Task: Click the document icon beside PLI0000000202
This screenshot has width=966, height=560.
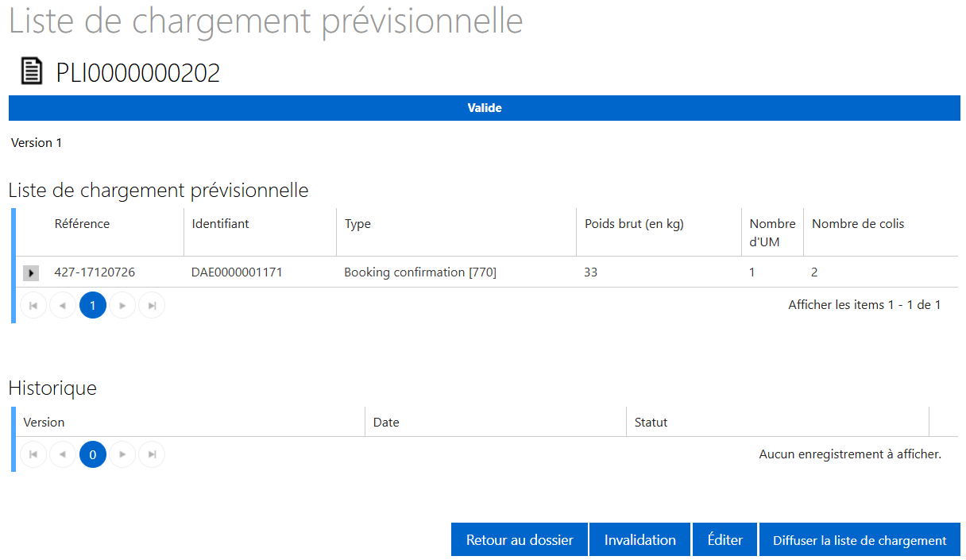Action: coord(31,71)
